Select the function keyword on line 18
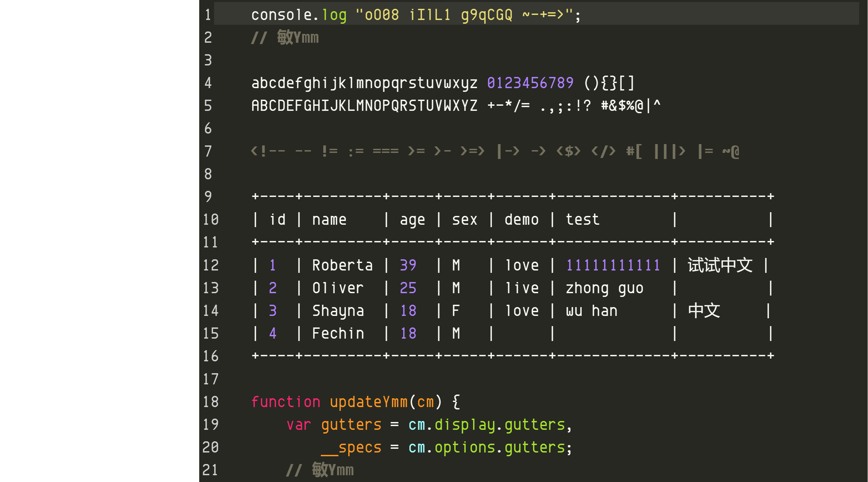 [278, 401]
